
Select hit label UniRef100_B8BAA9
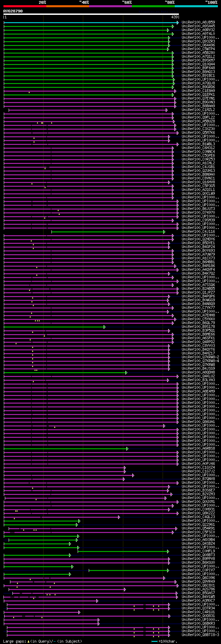(198, 106)
